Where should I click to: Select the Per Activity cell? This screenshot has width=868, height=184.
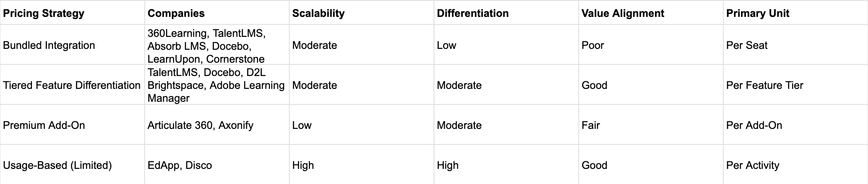click(795, 165)
